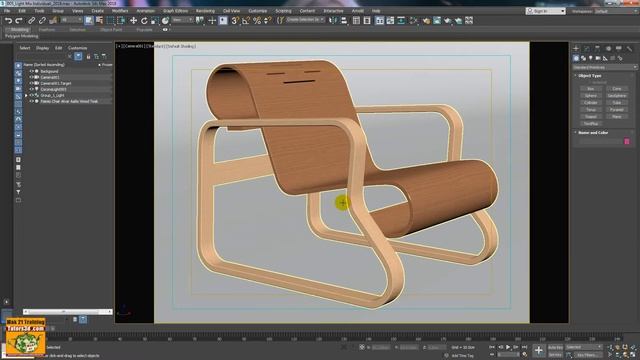Open the Display menu in Scene Explorer
The width and height of the screenshot is (640, 360).
click(42, 48)
